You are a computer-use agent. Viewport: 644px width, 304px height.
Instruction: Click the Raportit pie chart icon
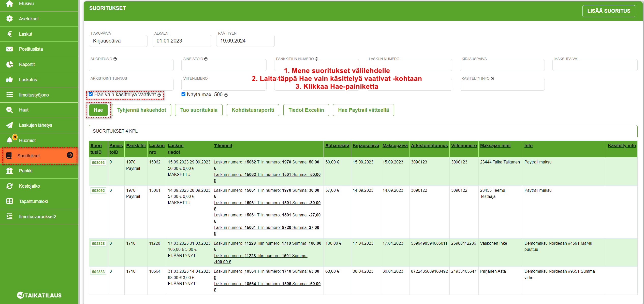click(9, 64)
